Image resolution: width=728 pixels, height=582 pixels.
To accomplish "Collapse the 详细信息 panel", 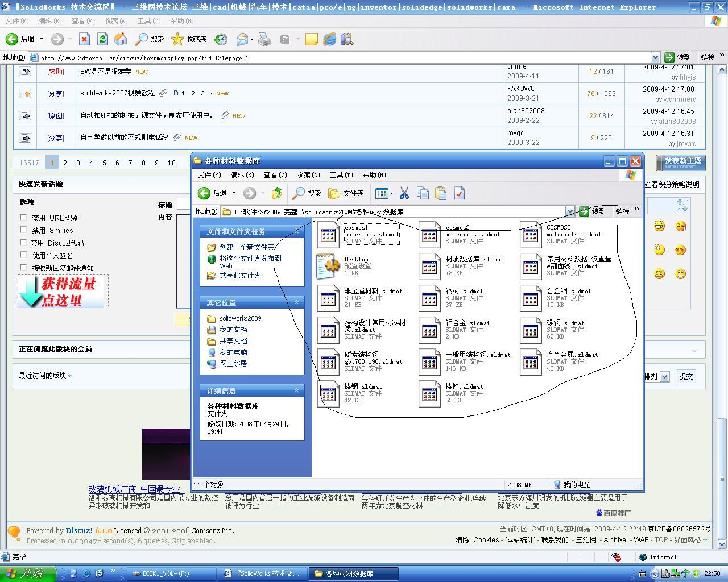I will [x=296, y=390].
